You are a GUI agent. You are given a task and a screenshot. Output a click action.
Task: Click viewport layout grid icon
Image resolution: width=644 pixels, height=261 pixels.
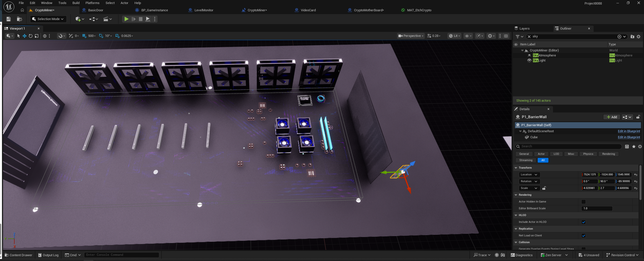(506, 36)
